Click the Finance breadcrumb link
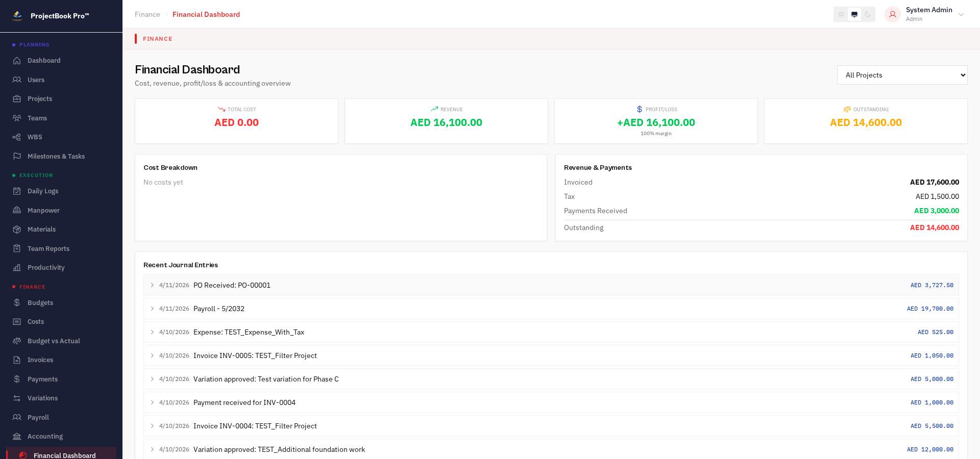Image resolution: width=980 pixels, height=459 pixels. 147,14
